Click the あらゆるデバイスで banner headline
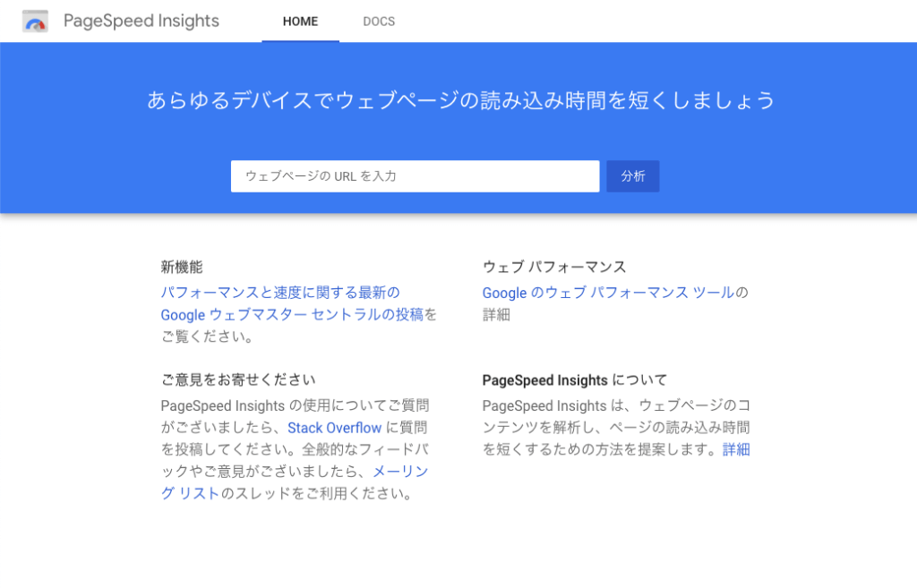Image resolution: width=917 pixels, height=588 pixels. [461, 100]
